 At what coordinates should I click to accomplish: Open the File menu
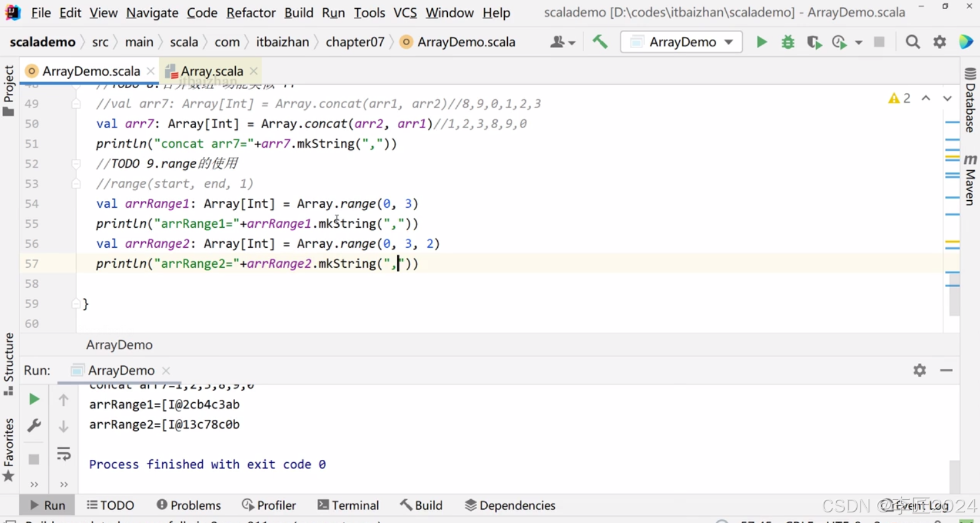41,13
